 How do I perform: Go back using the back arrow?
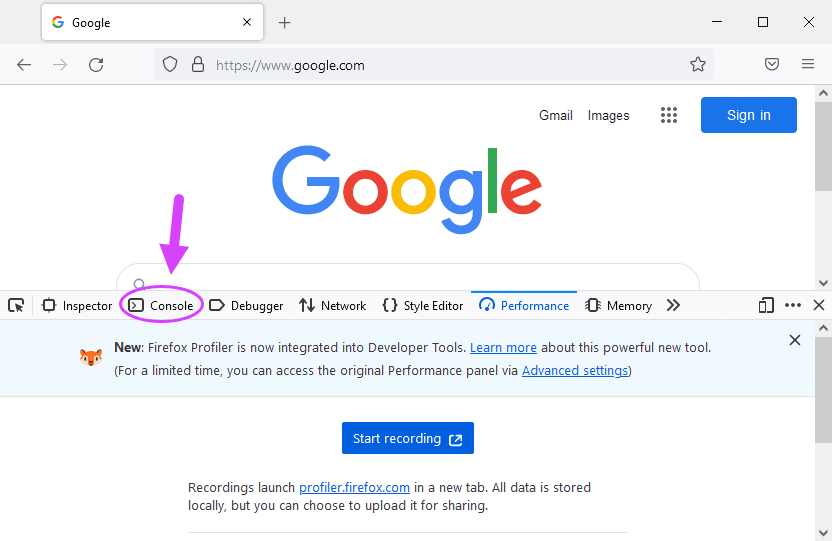pyautogui.click(x=24, y=65)
